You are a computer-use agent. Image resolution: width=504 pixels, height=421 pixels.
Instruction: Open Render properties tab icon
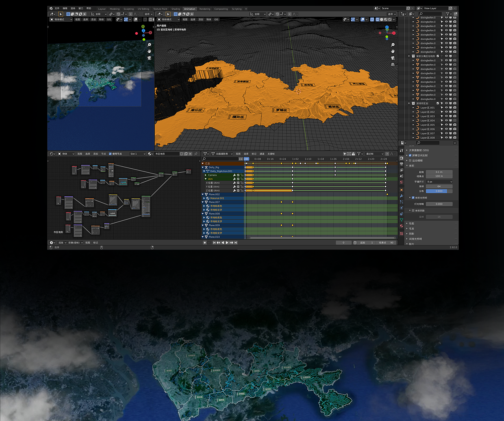[x=402, y=158]
